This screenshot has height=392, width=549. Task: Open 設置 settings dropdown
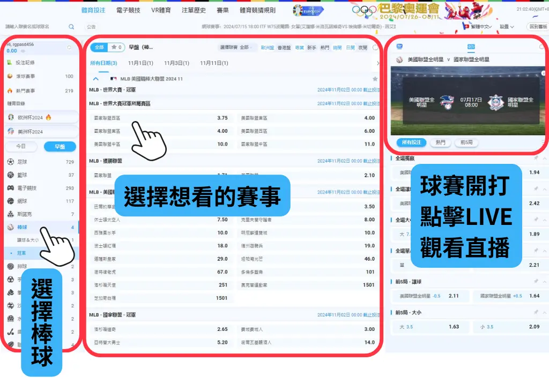[507, 27]
